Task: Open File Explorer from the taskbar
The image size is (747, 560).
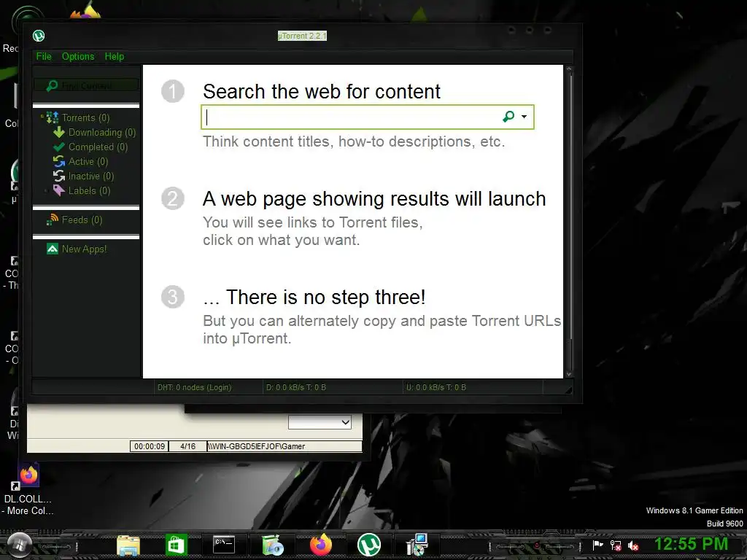Action: pos(128,545)
